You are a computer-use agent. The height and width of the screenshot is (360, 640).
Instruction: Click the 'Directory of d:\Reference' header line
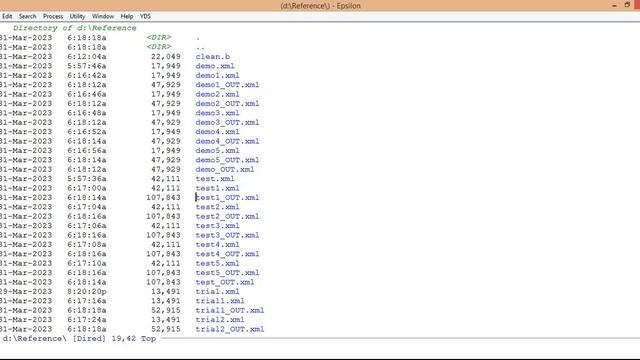(75, 28)
